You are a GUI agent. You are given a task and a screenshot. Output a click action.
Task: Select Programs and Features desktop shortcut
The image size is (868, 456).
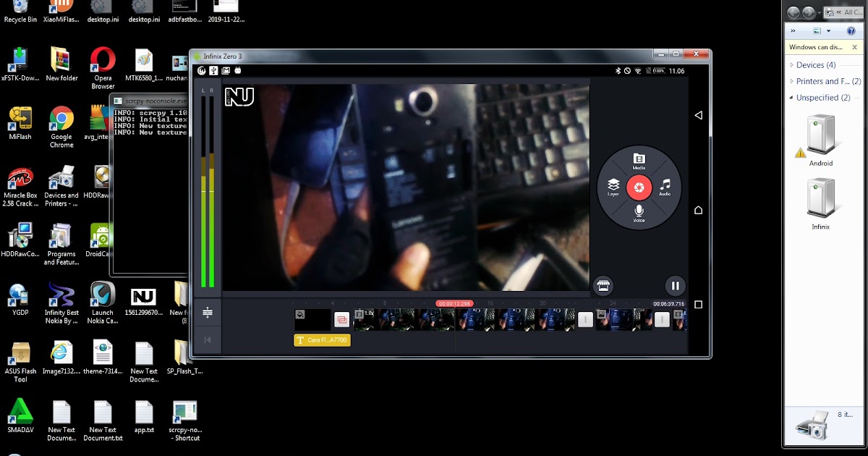[61, 245]
